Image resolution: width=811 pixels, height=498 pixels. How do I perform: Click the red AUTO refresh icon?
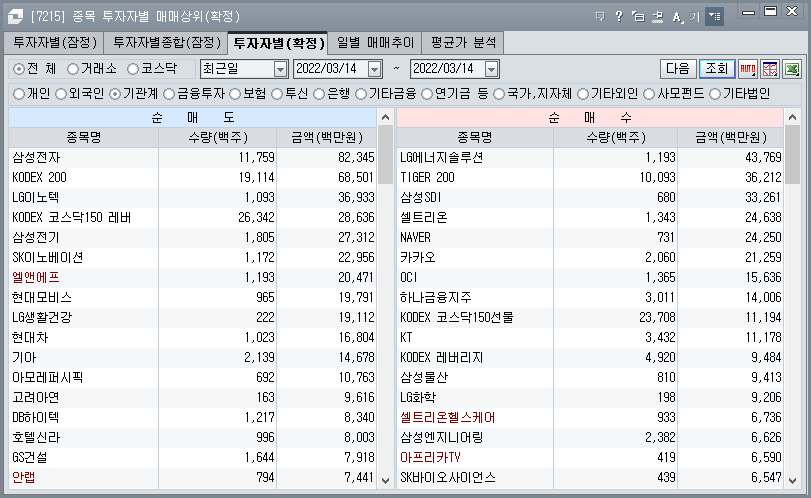point(748,69)
